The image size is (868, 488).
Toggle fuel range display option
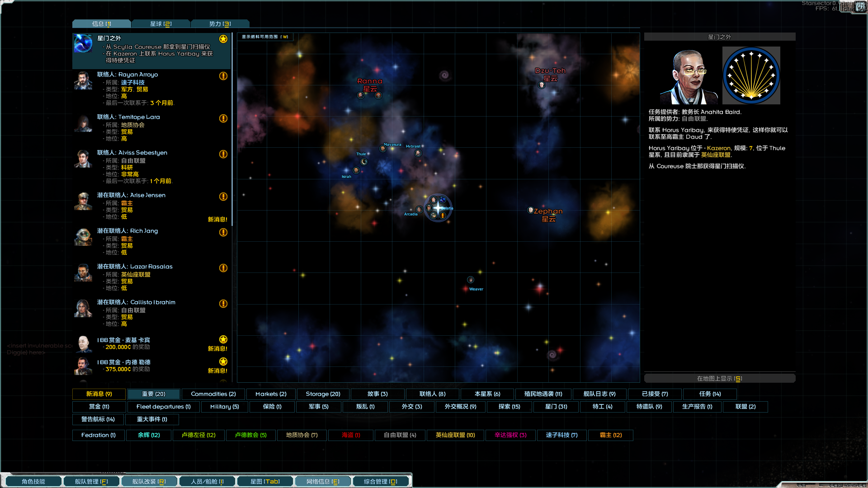(265, 37)
